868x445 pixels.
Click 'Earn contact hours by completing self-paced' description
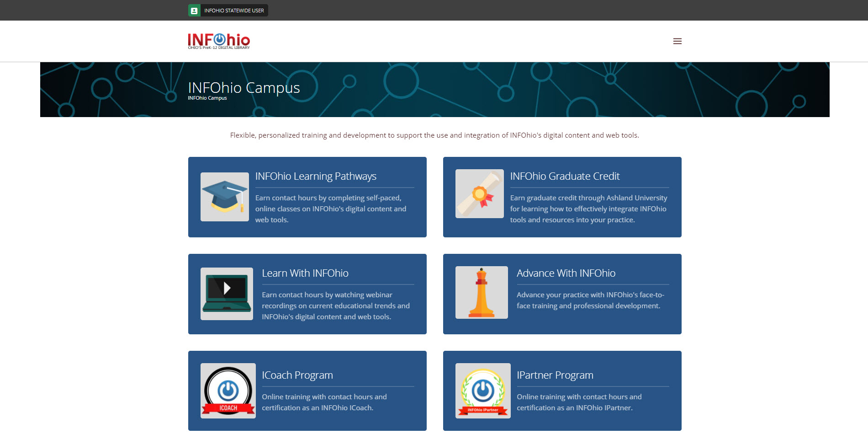pyautogui.click(x=331, y=209)
